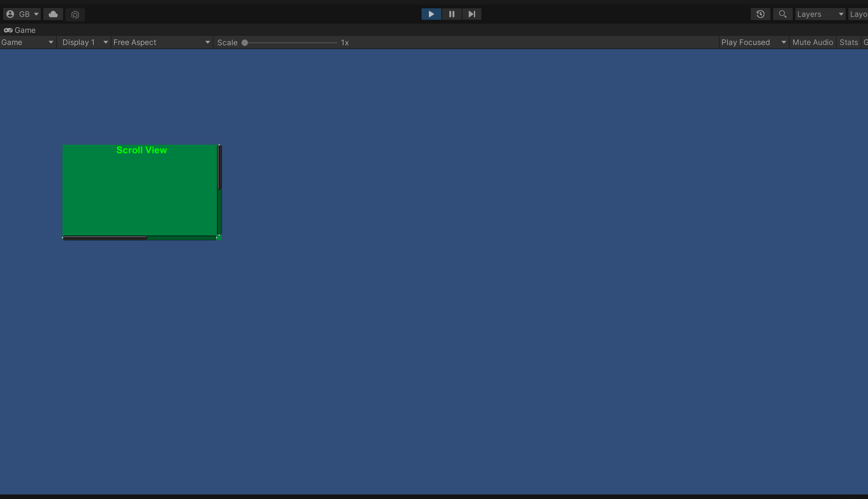Toggle the Play mode button
868x499 pixels.
click(x=431, y=14)
